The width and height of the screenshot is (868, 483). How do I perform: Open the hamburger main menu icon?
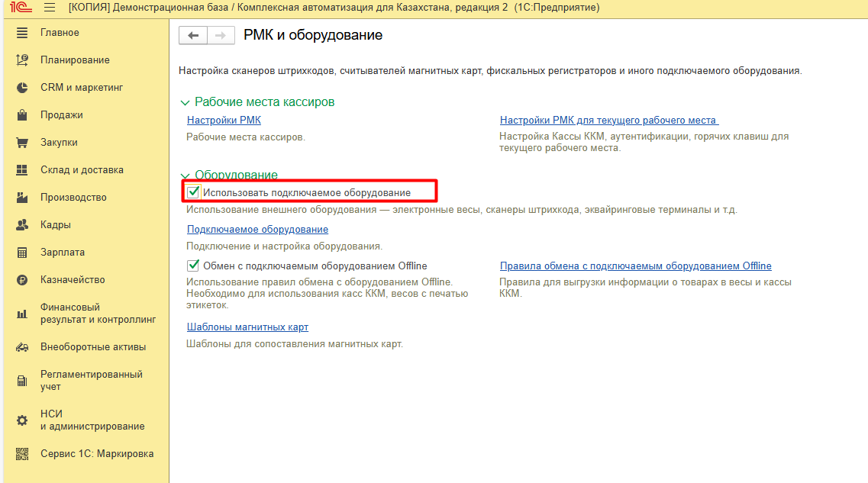point(50,8)
